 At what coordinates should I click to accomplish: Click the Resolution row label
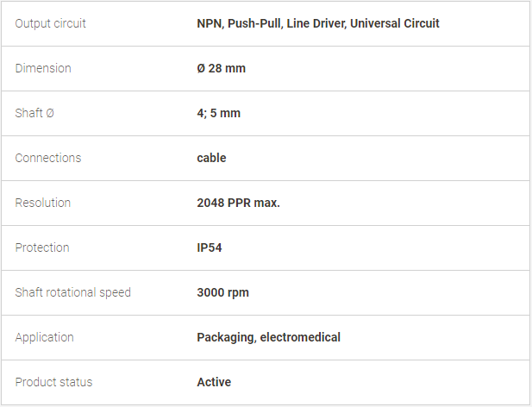[x=43, y=203]
